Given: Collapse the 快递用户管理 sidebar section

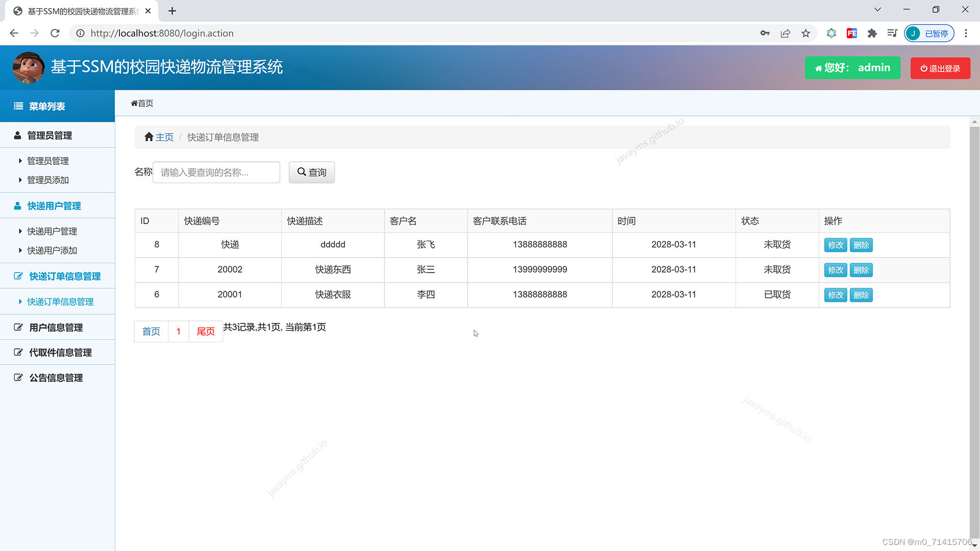Looking at the screenshot, I should (54, 206).
